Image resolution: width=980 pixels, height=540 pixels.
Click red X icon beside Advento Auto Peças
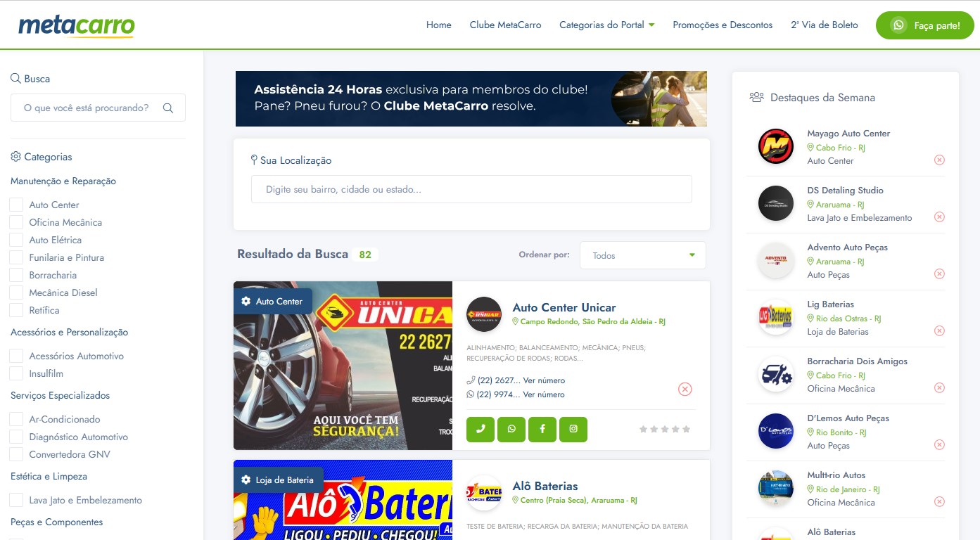coord(939,274)
